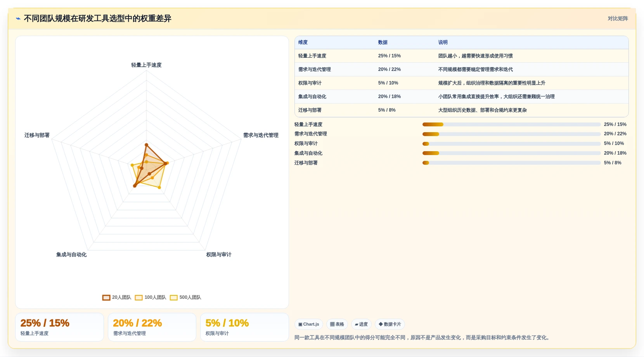Select the Chart.js tag chip
The image size is (644, 357).
(309, 324)
